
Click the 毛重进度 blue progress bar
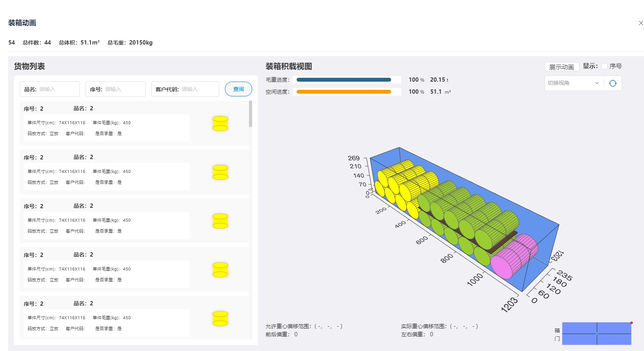click(344, 80)
